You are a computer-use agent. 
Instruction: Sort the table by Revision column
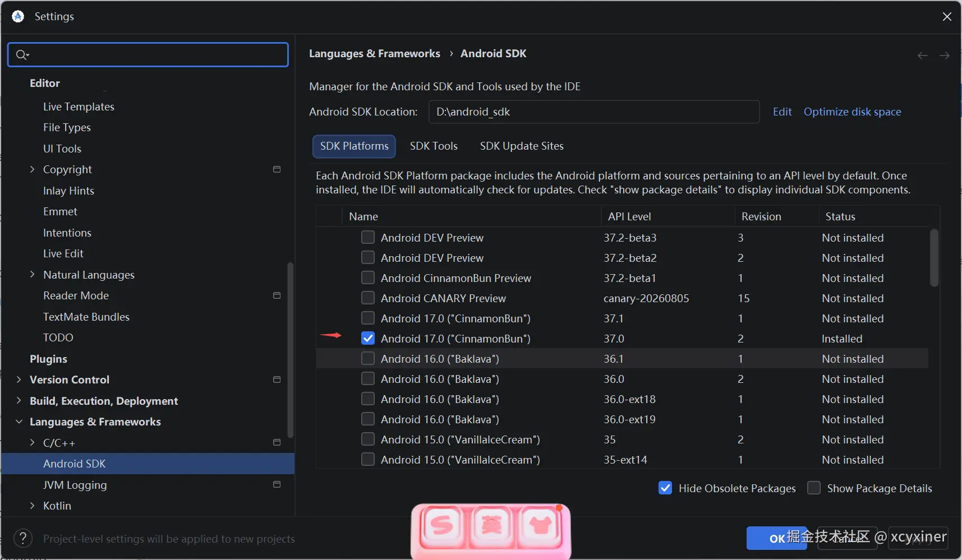click(x=777, y=216)
